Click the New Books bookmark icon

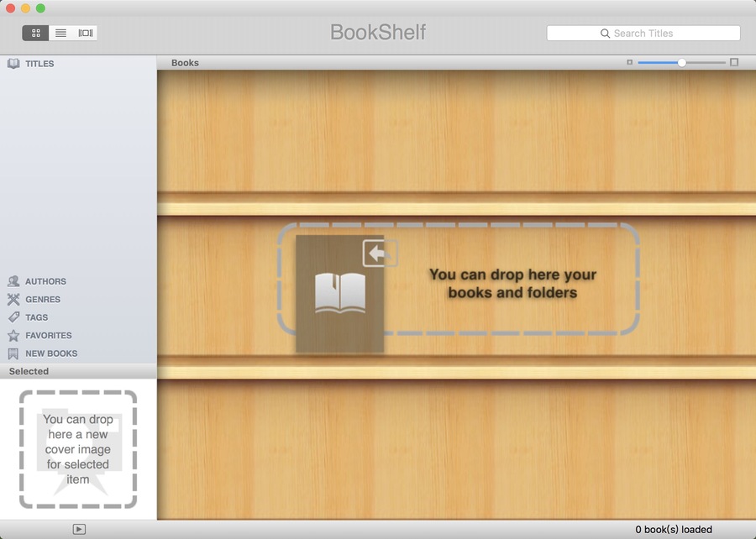pyautogui.click(x=13, y=353)
